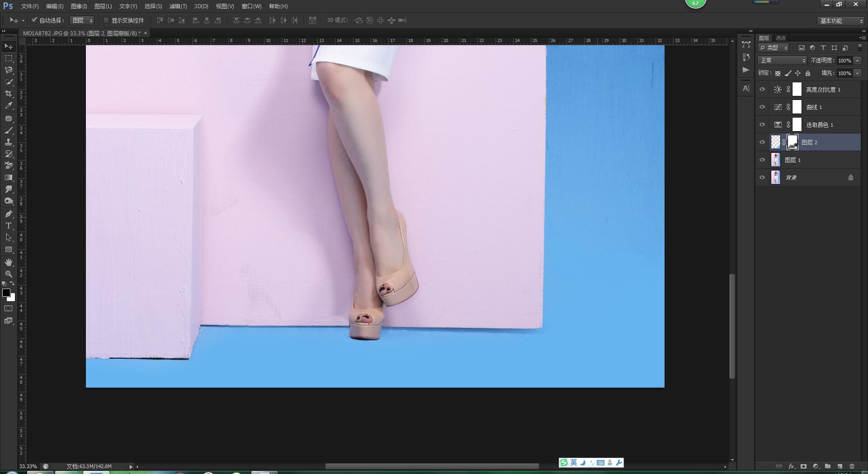Screen dimensions: 868x474
Task: Open the Actions play panel icon
Action: pos(746,70)
